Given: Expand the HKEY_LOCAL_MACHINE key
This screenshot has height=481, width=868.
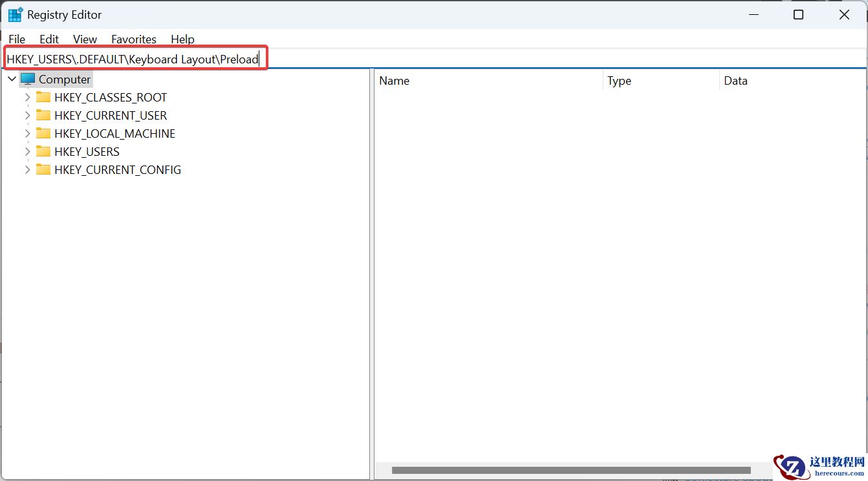Looking at the screenshot, I should [x=27, y=134].
